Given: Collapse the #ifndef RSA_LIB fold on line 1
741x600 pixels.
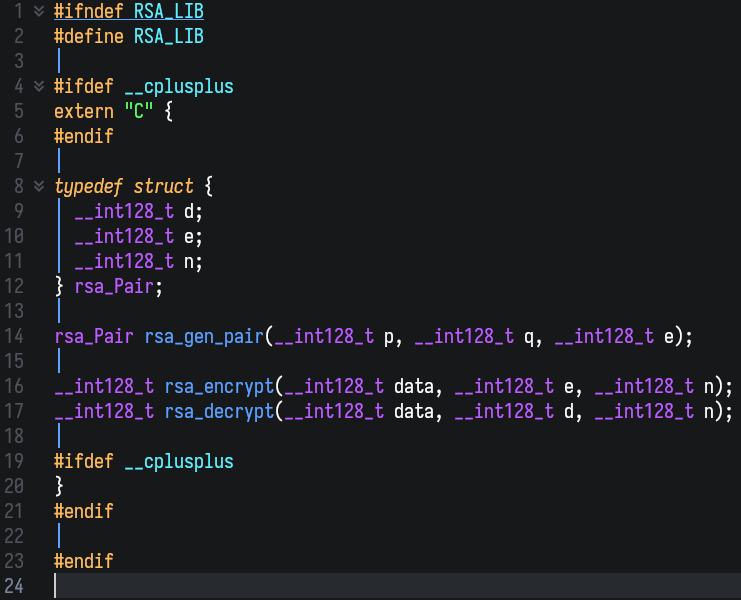Looking at the screenshot, I should pyautogui.click(x=39, y=11).
